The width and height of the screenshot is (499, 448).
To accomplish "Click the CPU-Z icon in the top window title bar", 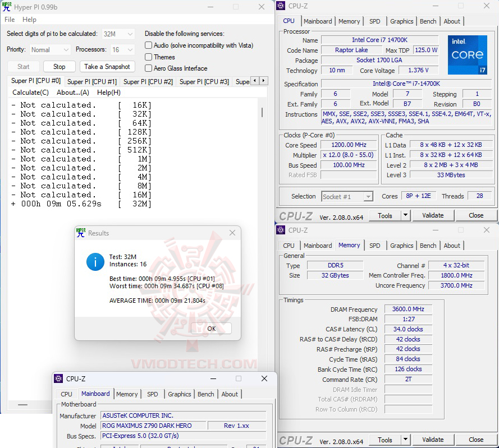I will click(280, 6).
